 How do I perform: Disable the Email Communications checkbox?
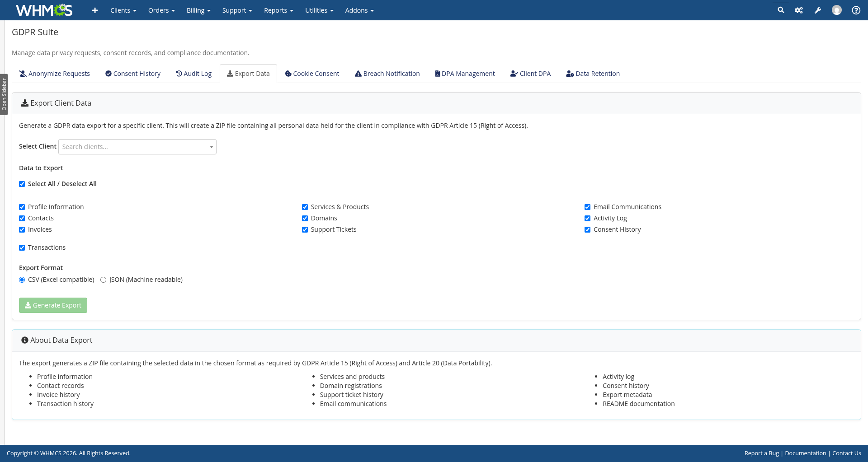click(588, 207)
